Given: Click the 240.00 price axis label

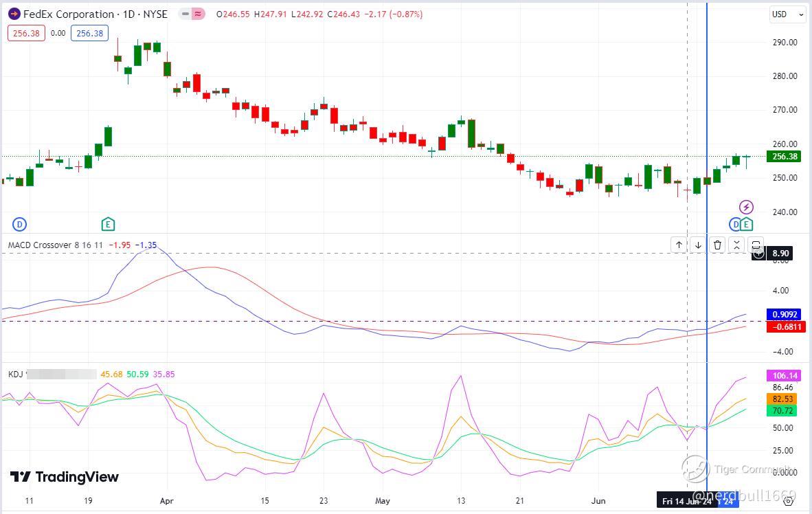Looking at the screenshot, I should [785, 212].
